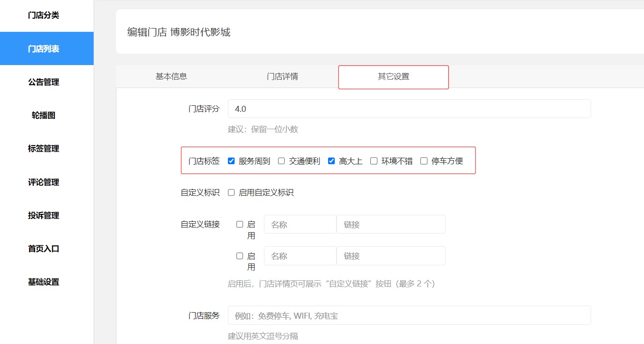This screenshot has height=344, width=644.
Task: Open 评论管理 from the sidebar
Action: click(44, 183)
